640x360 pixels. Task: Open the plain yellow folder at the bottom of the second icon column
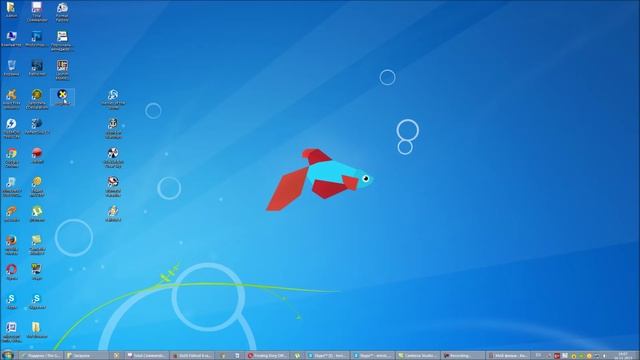pyautogui.click(x=37, y=330)
